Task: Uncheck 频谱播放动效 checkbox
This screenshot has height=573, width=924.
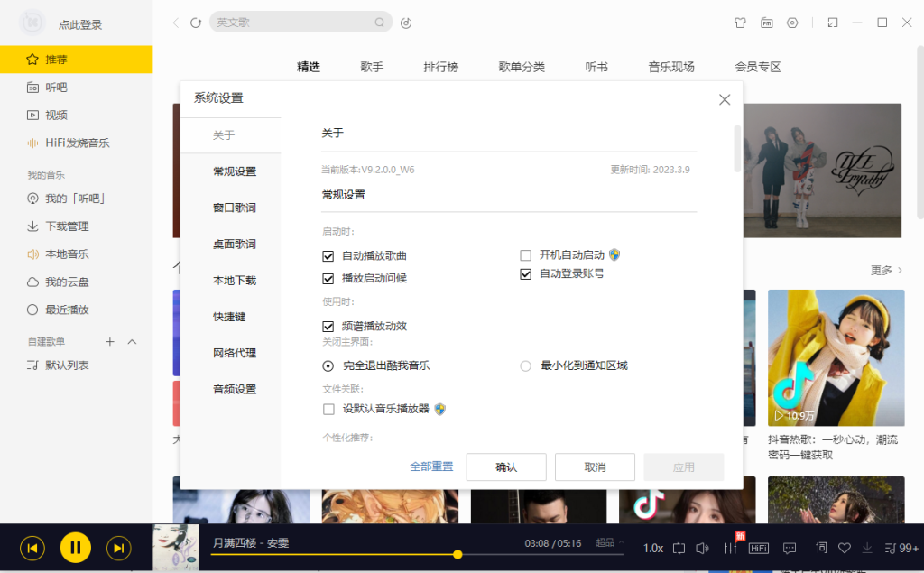Action: click(328, 326)
